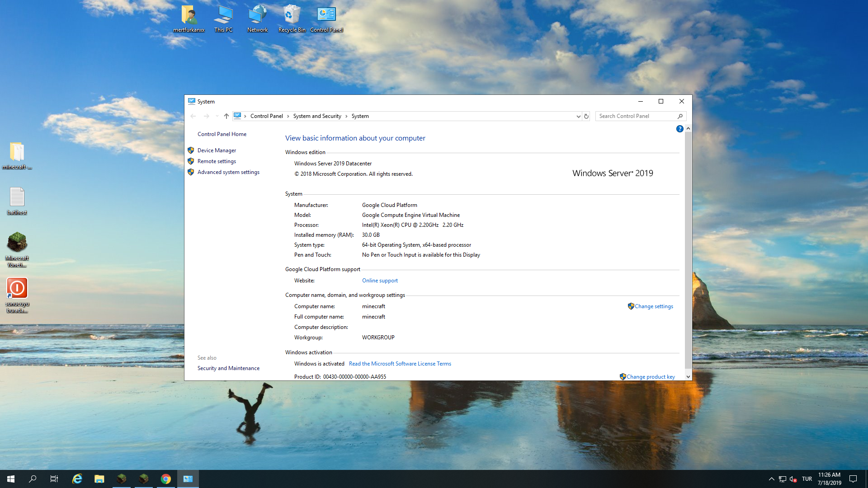Click the address bar computer icon
Screen dimensions: 868x488
coord(237,116)
